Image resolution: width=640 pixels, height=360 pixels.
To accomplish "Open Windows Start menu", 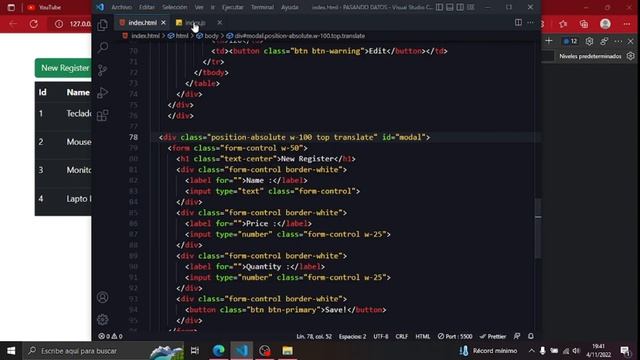I will 11,351.
